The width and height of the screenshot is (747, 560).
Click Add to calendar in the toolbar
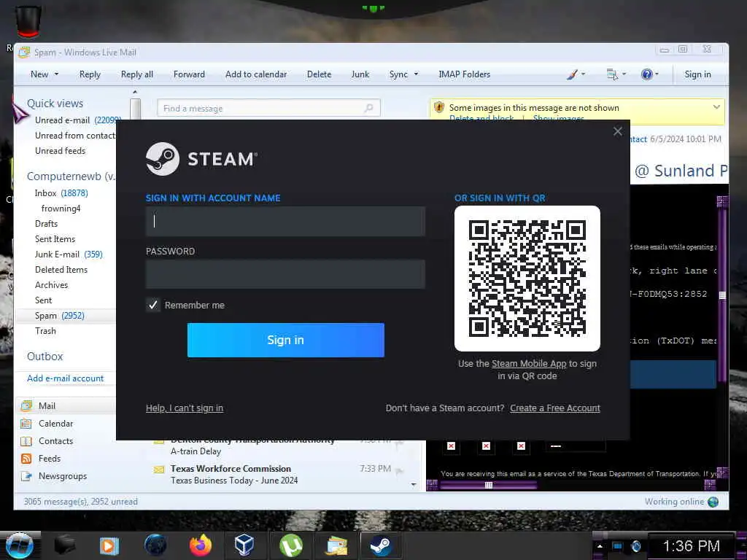point(256,74)
